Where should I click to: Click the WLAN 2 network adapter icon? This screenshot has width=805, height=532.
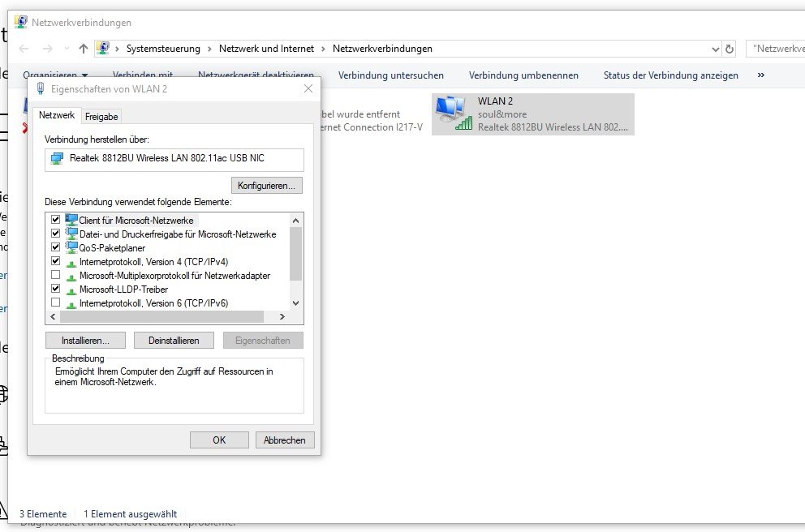(x=454, y=114)
